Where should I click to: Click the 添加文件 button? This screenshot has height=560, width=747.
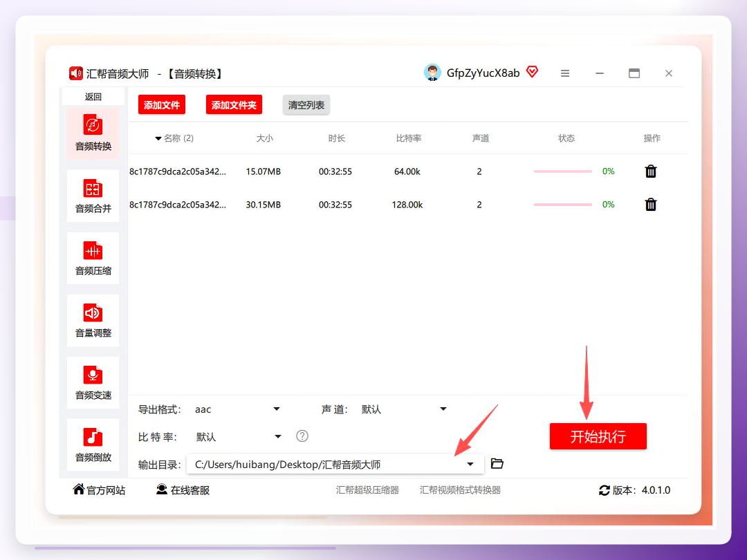[161, 105]
